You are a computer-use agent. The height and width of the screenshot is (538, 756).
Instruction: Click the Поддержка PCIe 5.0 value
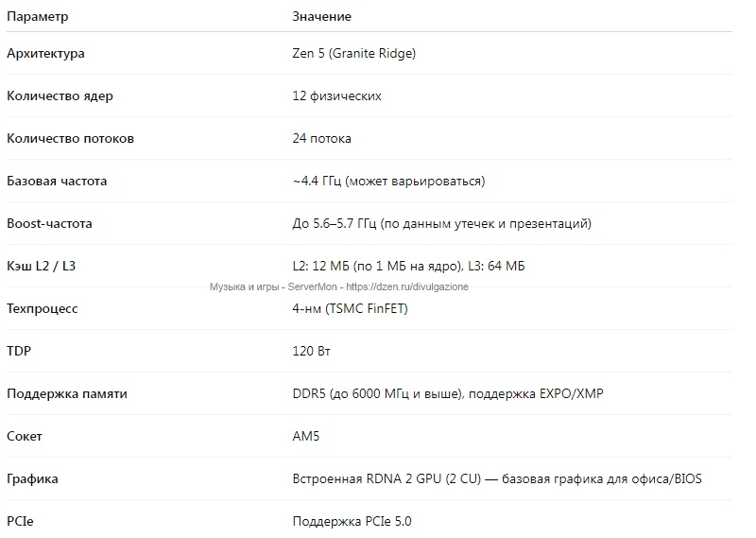coord(352,521)
